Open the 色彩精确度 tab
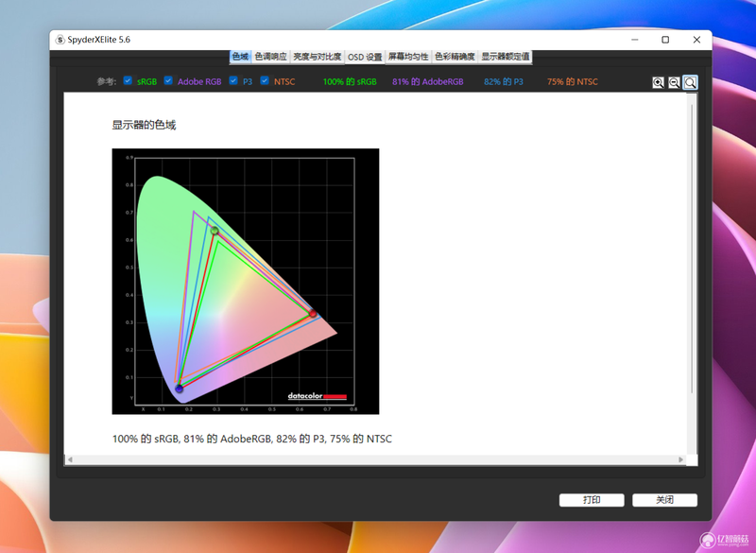 pos(455,57)
